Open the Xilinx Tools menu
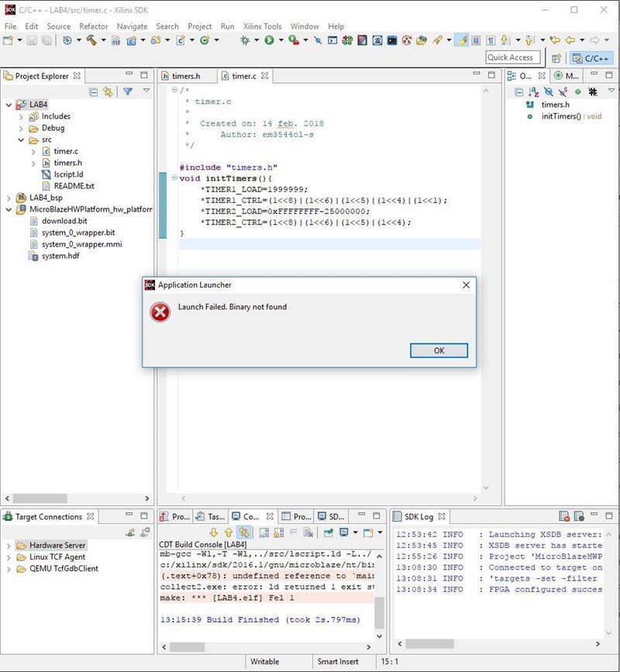This screenshot has width=620, height=672. click(262, 26)
